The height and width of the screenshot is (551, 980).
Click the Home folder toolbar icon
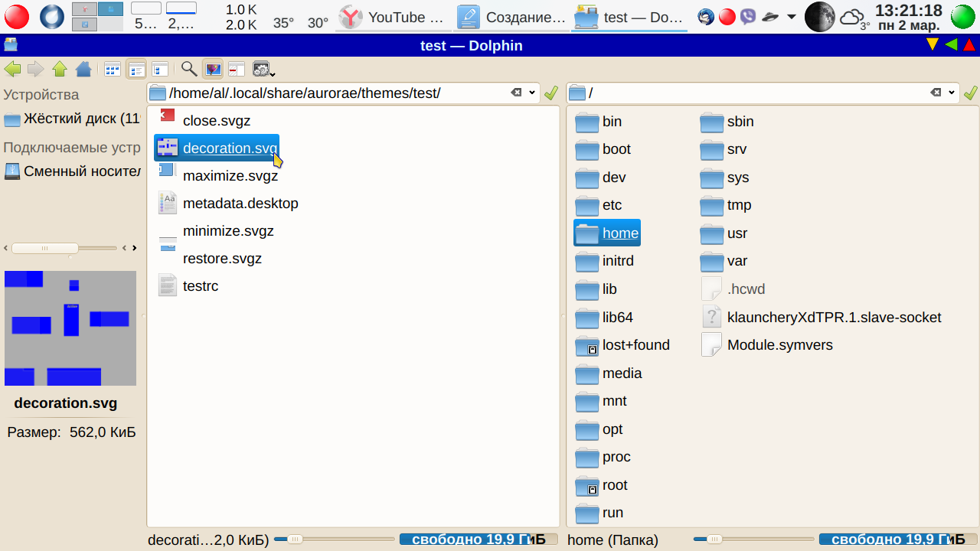click(83, 70)
